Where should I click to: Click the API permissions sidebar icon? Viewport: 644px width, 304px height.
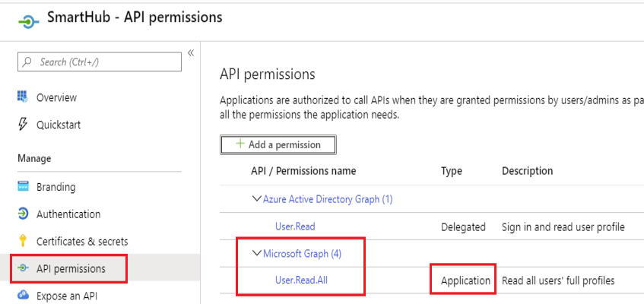(x=23, y=268)
